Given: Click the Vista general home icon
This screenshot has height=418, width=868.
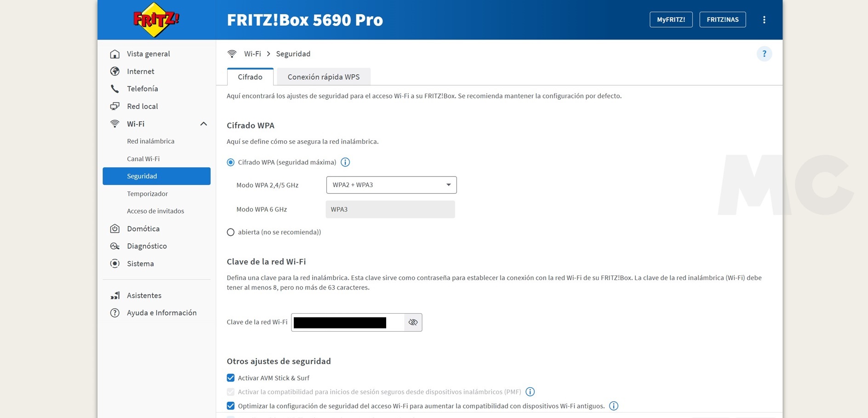Looking at the screenshot, I should click(115, 54).
